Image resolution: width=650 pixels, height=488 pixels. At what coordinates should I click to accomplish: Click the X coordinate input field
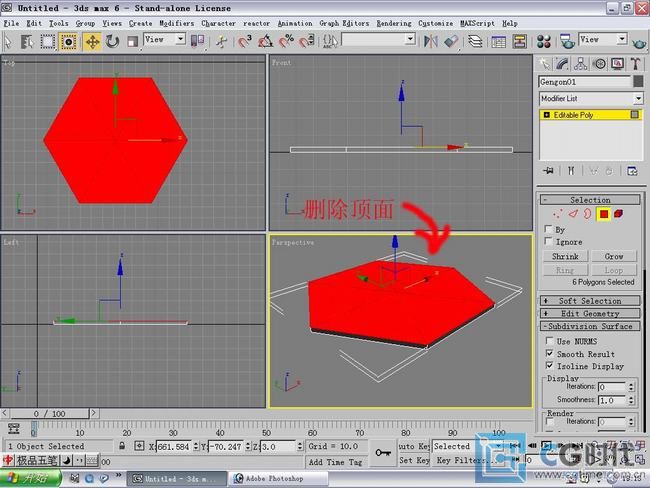174,446
